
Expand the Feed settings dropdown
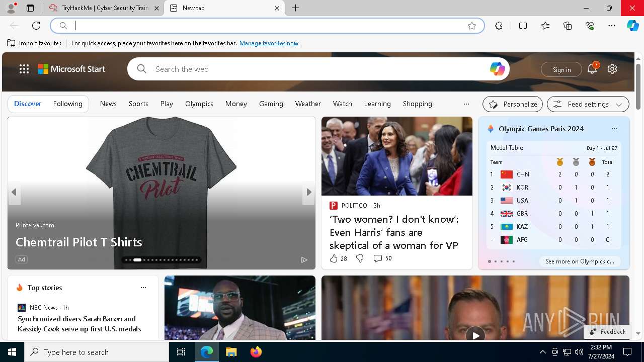pos(588,104)
